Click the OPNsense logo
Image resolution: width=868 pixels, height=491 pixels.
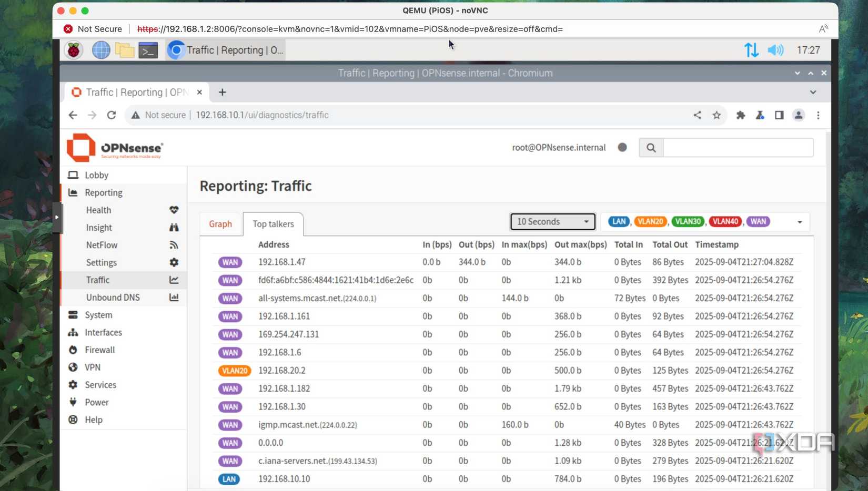pyautogui.click(x=115, y=148)
